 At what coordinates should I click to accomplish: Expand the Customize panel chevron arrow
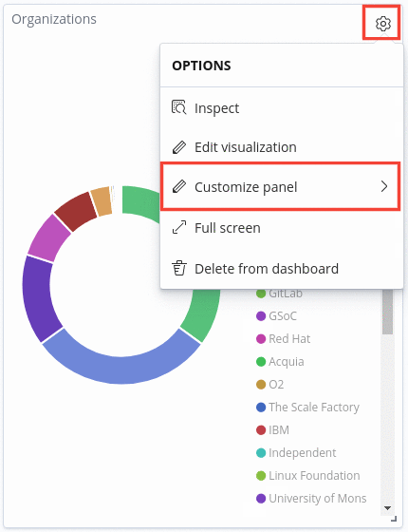pyautogui.click(x=384, y=186)
